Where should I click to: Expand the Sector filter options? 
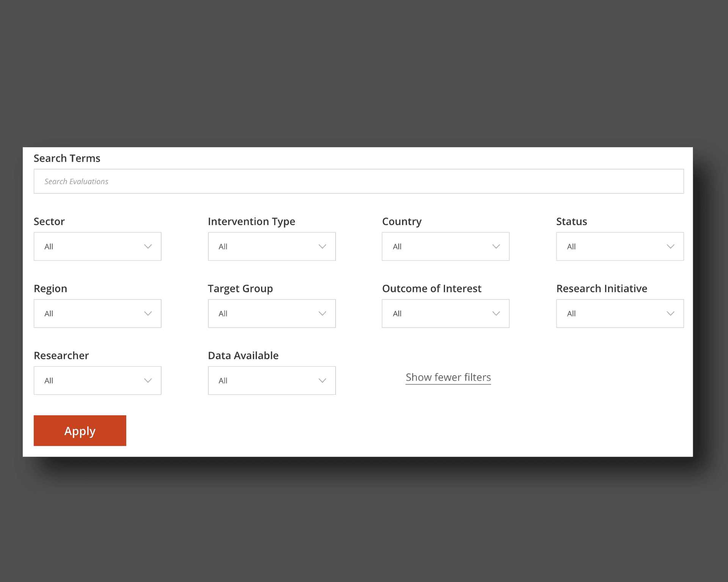(97, 246)
